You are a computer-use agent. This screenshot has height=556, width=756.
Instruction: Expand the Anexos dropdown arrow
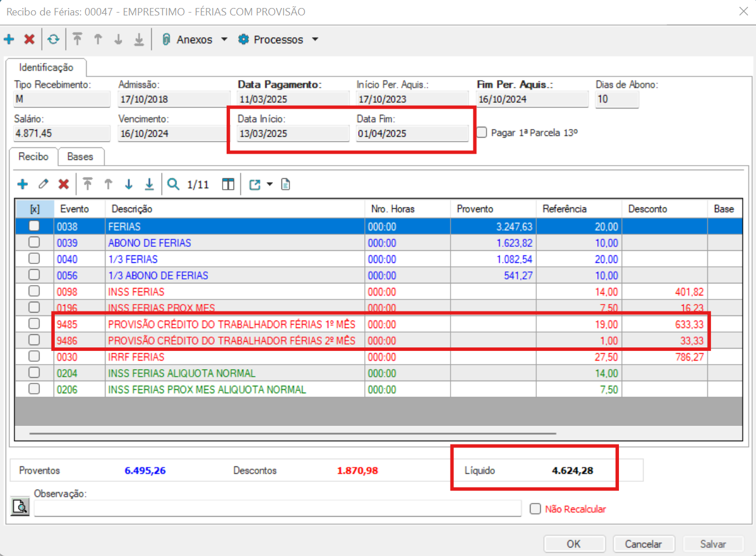click(224, 39)
